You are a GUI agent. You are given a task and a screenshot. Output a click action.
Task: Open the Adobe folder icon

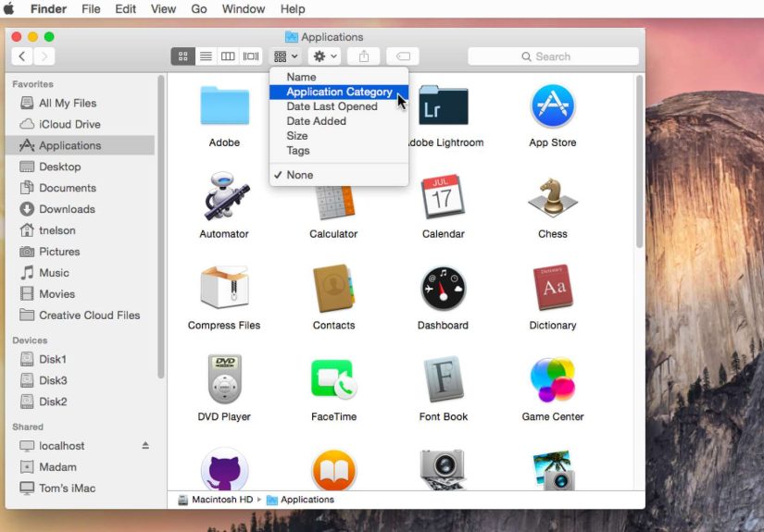[x=225, y=105]
